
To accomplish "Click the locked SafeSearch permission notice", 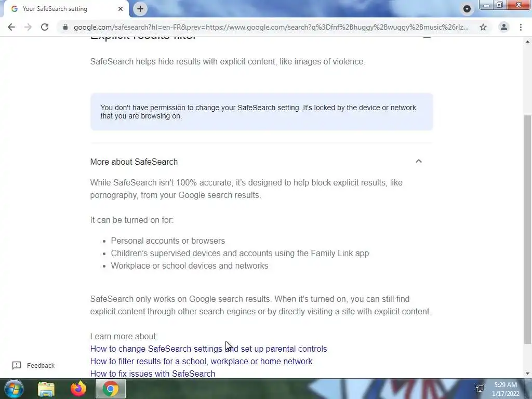I will [x=261, y=112].
